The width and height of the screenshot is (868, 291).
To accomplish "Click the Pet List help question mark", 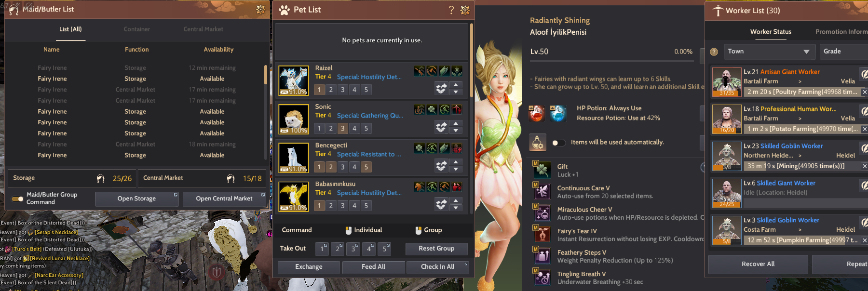I will pyautogui.click(x=451, y=10).
